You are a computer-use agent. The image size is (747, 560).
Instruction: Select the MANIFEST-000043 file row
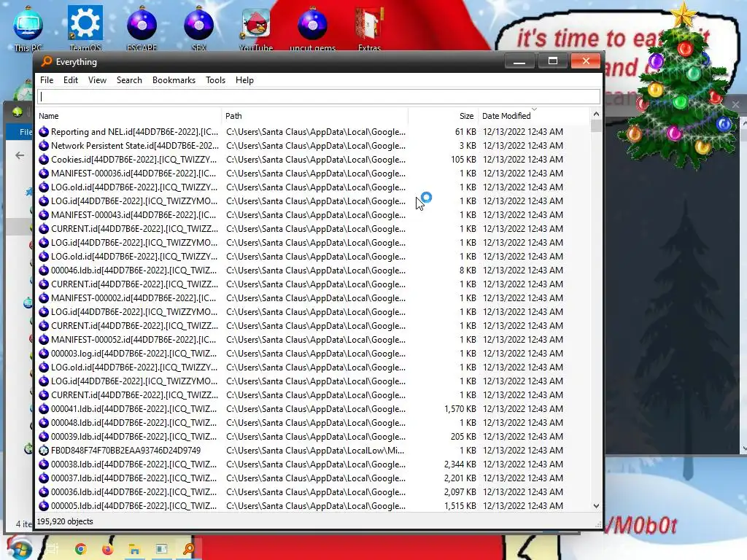point(313,215)
